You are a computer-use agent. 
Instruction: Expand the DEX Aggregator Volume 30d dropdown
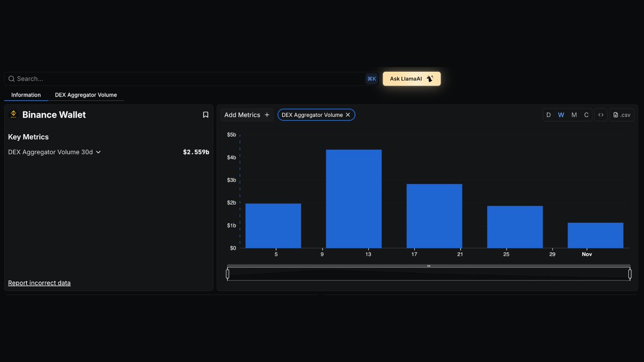98,152
